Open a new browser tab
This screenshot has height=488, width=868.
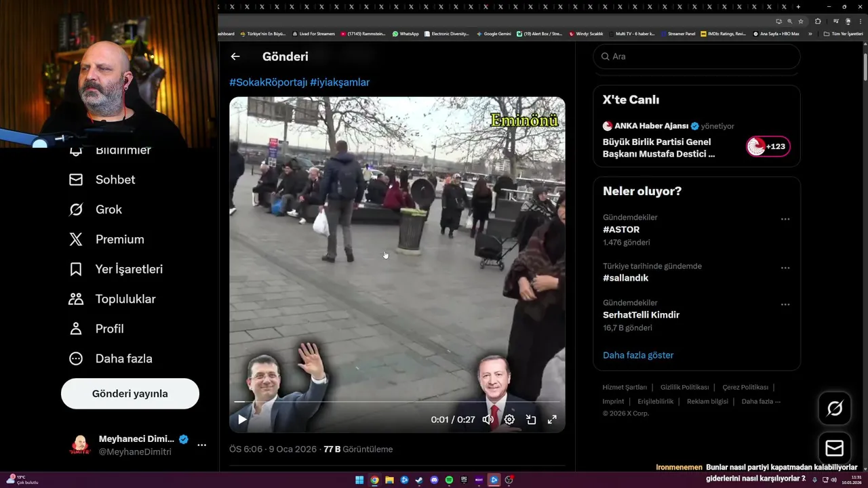click(x=798, y=7)
